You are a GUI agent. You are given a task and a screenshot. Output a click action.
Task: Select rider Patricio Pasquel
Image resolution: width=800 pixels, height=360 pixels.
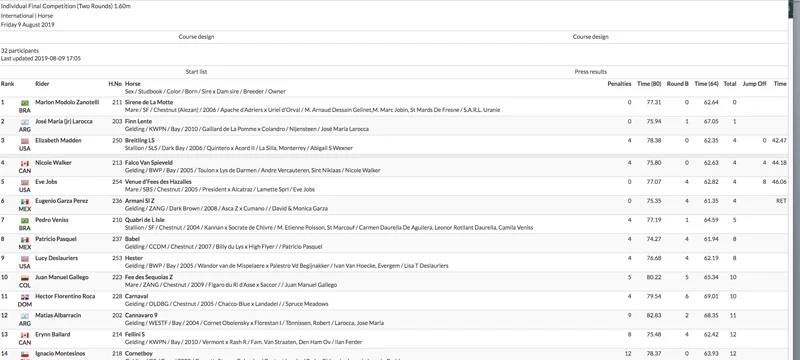point(55,239)
